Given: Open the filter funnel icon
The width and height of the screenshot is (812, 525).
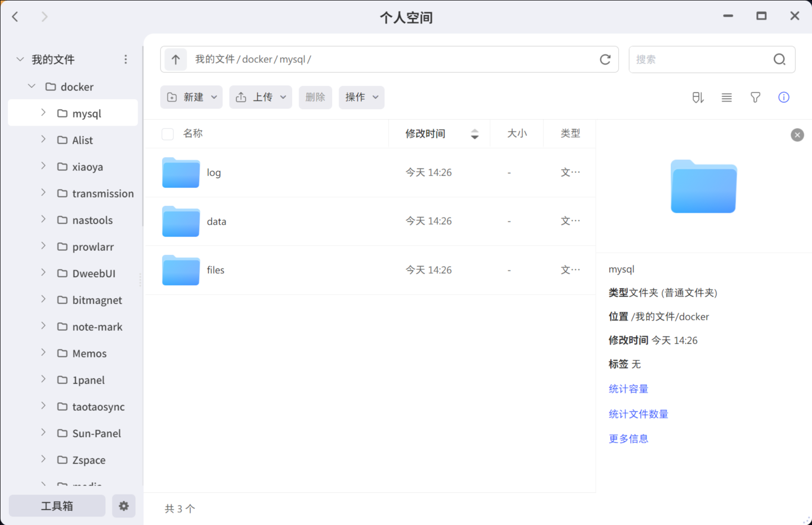Looking at the screenshot, I should pos(755,98).
